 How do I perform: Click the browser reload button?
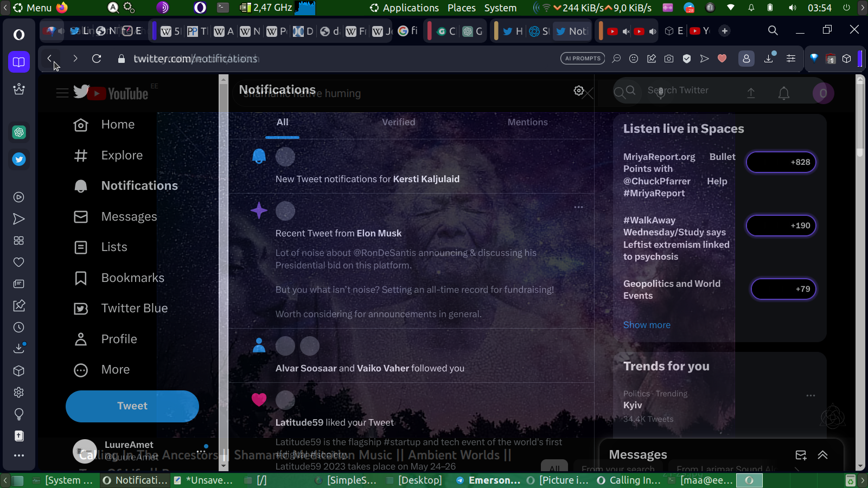(x=97, y=59)
